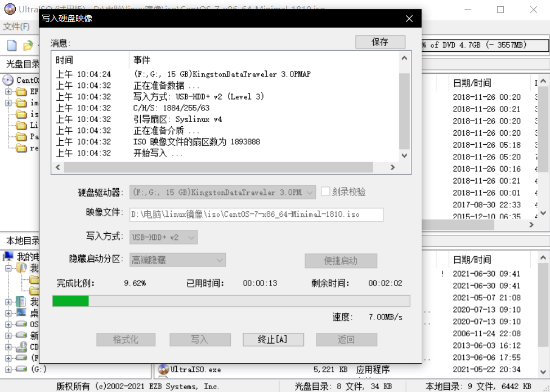Click the date 2017-08-30 22:33

pos(486,204)
